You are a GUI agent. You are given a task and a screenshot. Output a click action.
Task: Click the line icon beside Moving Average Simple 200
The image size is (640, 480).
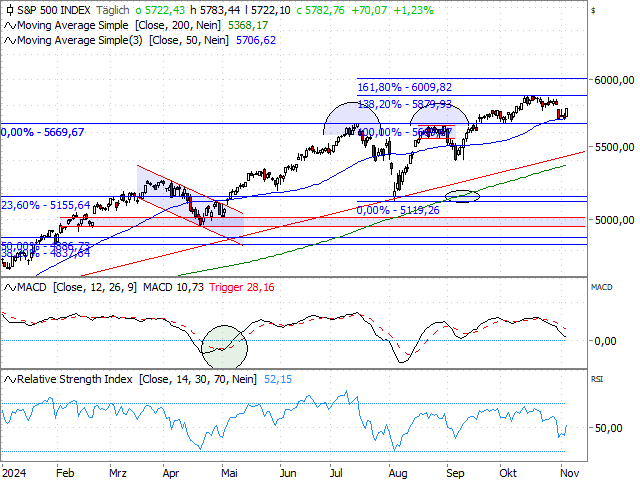pyautogui.click(x=10, y=26)
